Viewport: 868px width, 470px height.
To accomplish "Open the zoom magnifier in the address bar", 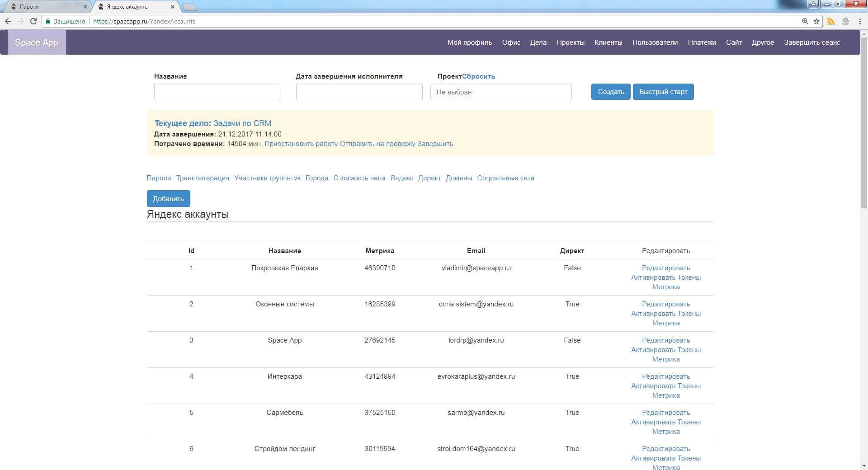I will [x=805, y=21].
